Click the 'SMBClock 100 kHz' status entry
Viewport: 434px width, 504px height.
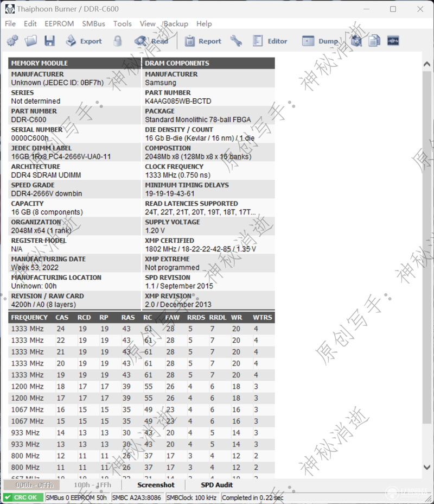pyautogui.click(x=192, y=497)
